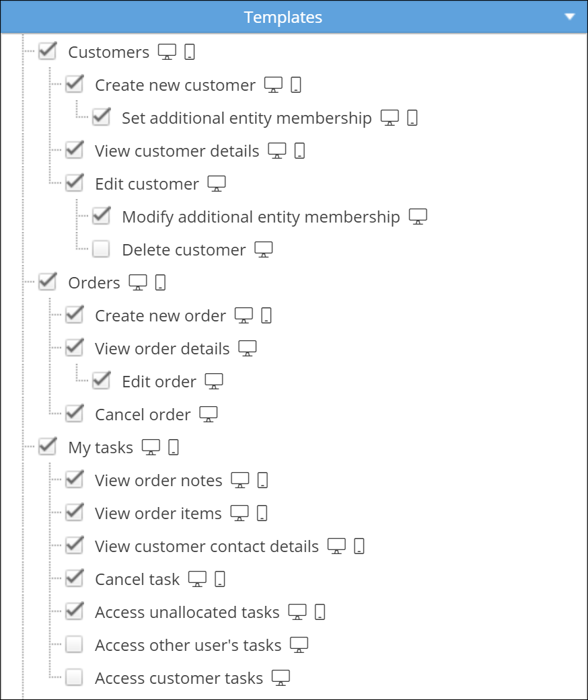Image resolution: width=588 pixels, height=700 pixels.
Task: Toggle the My tasks group checkbox
Action: click(x=47, y=447)
